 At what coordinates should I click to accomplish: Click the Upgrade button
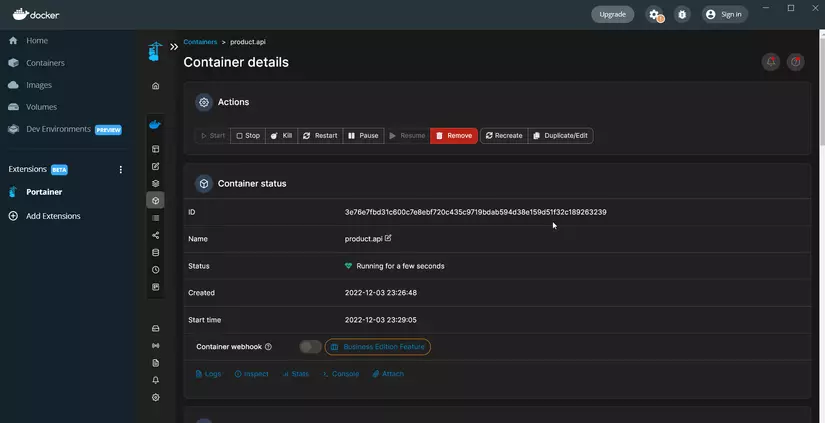(612, 15)
